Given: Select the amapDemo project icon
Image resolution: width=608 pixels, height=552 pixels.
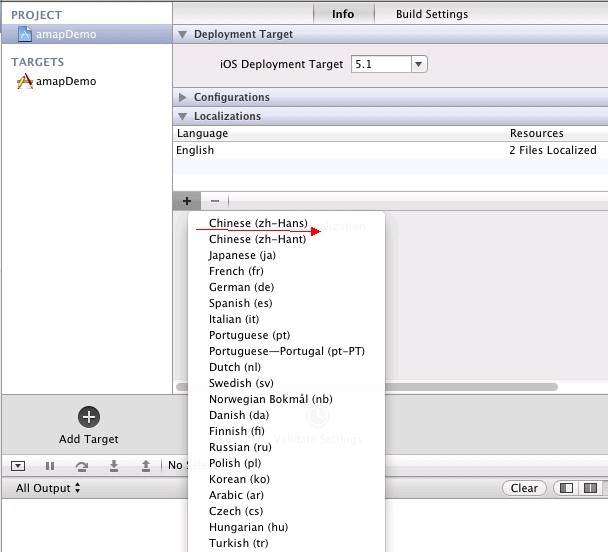Looking at the screenshot, I should pos(25,34).
